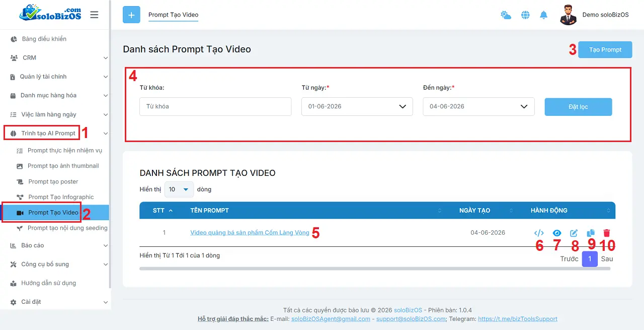Click the Trình tạo AI Prompt brain icon
644x330 pixels.
coord(14,134)
